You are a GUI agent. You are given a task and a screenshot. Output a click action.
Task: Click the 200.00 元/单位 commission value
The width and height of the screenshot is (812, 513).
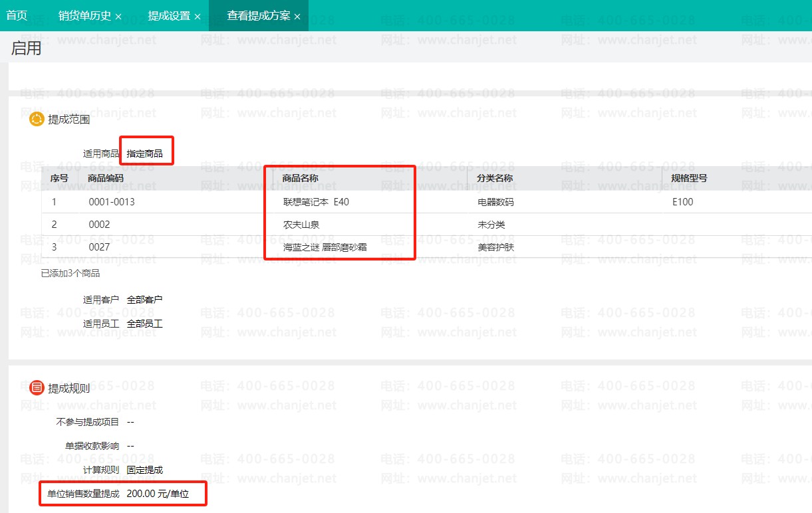(158, 494)
